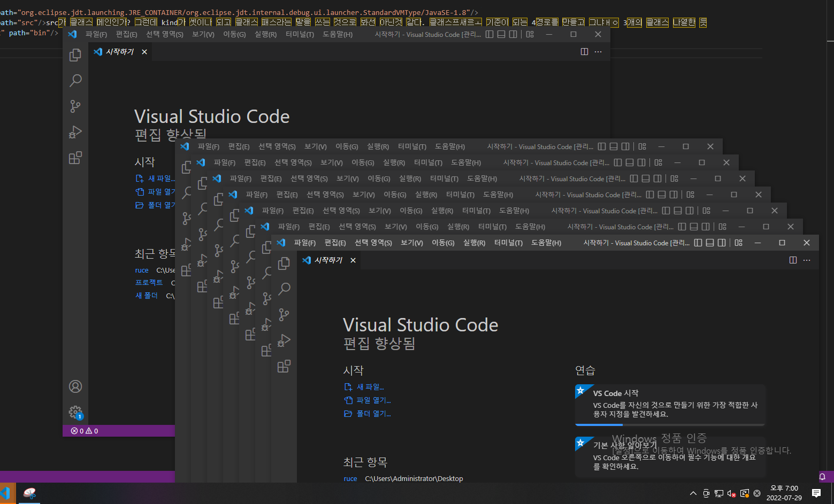
Task: Open Windows action center notifications
Action: point(816,493)
